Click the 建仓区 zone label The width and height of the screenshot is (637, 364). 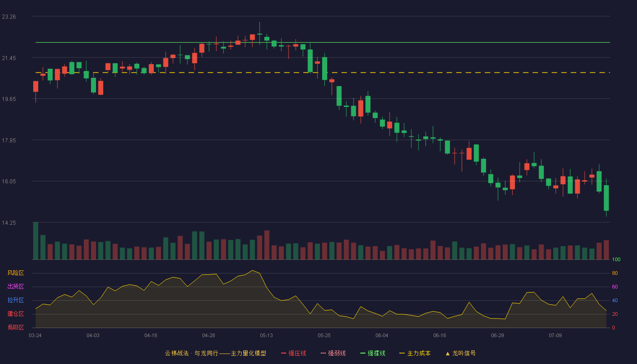(x=15, y=314)
